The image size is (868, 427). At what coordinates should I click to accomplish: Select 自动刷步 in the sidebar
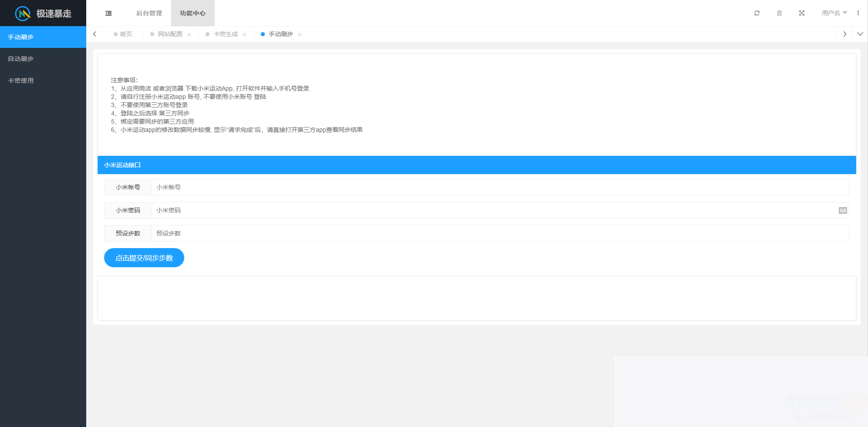pos(21,59)
